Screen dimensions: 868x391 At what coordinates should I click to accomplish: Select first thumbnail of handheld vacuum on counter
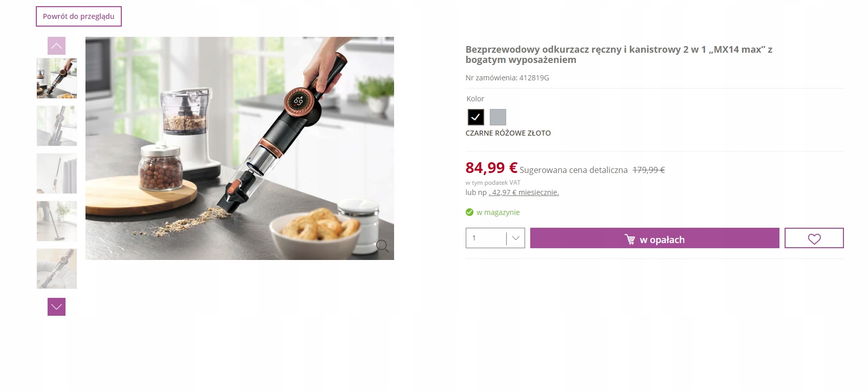(x=57, y=78)
